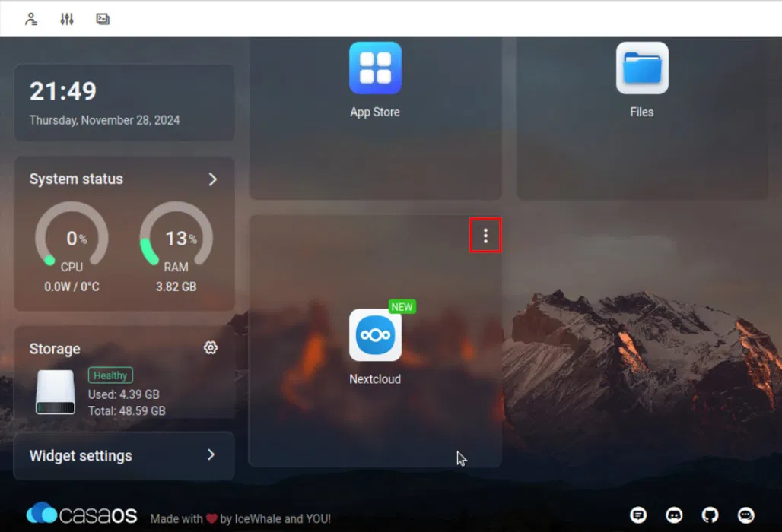Click the Healthy storage status label

coord(110,375)
